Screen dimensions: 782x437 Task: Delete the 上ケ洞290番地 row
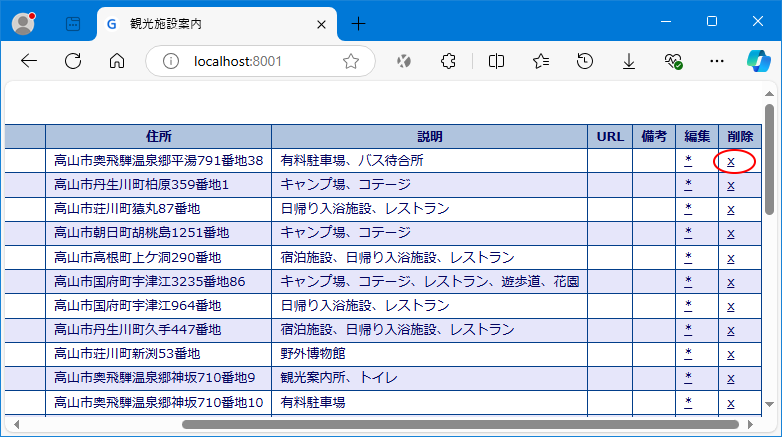point(731,258)
